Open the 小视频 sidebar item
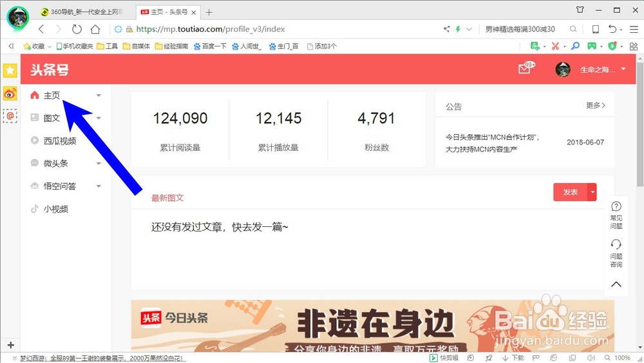The width and height of the screenshot is (644, 363). point(55,209)
